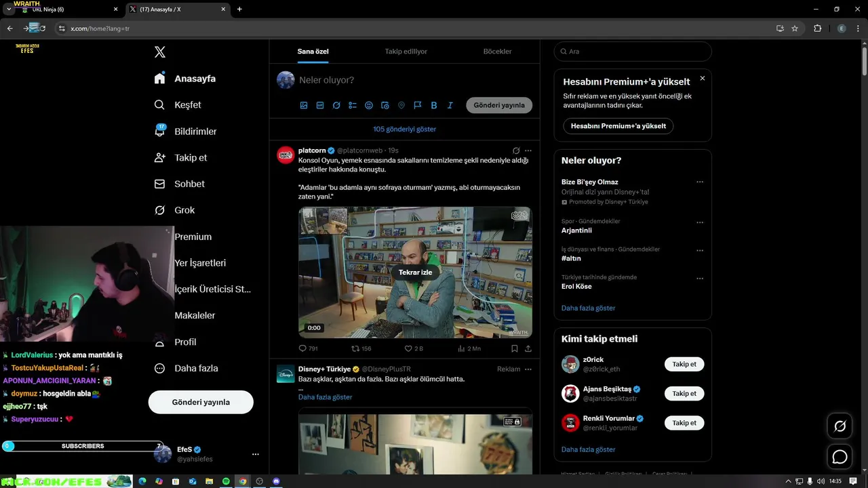The width and height of the screenshot is (868, 488).
Task: Add a poll to the post
Action: (x=353, y=105)
